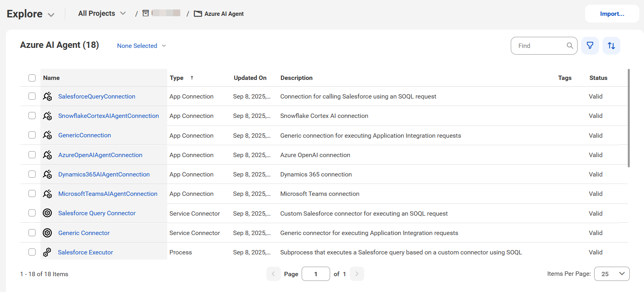Click the SalesforceQueryConnection app connection icon
This screenshot has height=292, width=644.
click(x=47, y=96)
